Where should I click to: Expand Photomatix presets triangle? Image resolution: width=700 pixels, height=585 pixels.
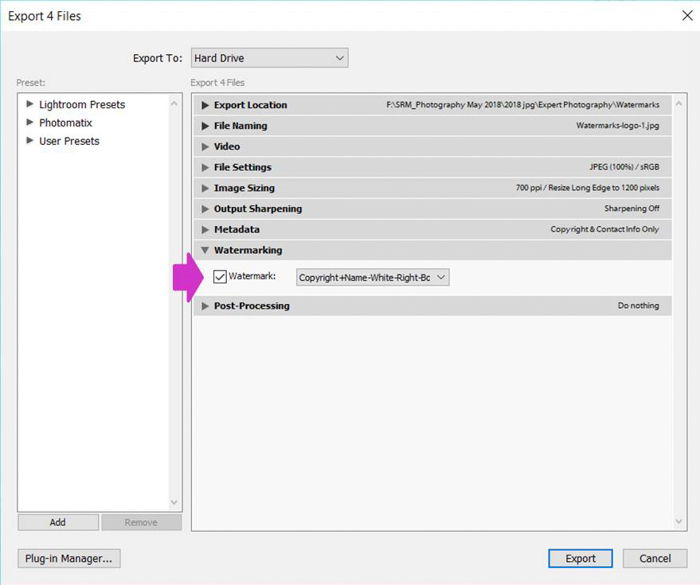30,122
